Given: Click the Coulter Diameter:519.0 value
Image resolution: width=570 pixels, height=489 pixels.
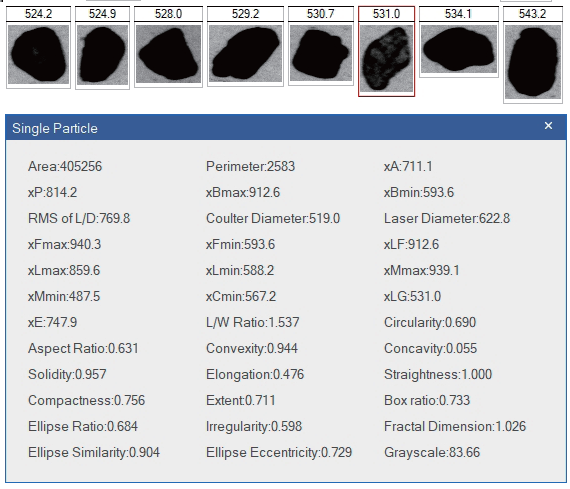Looking at the screenshot, I should tap(273, 219).
